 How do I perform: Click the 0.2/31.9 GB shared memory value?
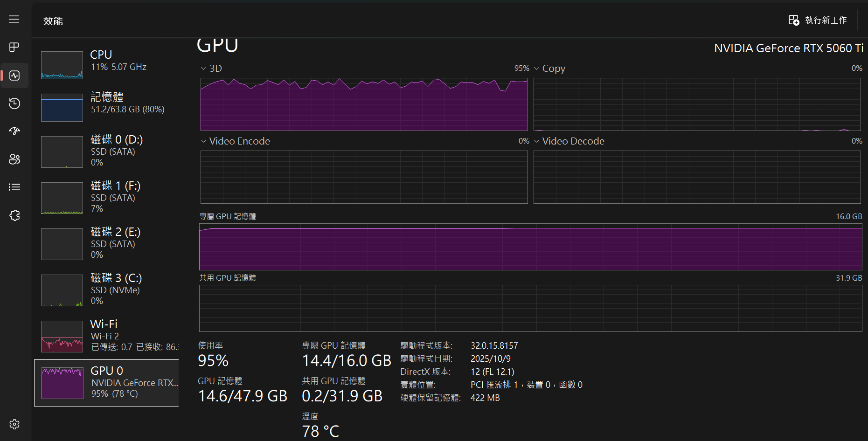[342, 396]
